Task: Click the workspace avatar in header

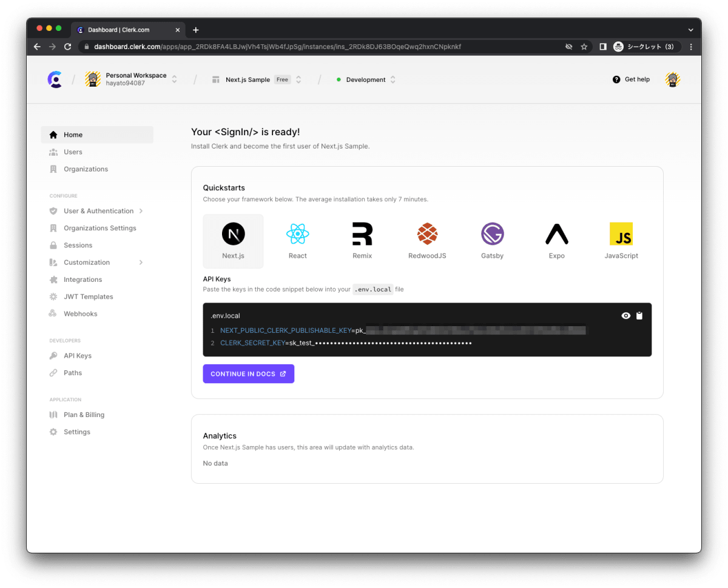Action: tap(93, 79)
